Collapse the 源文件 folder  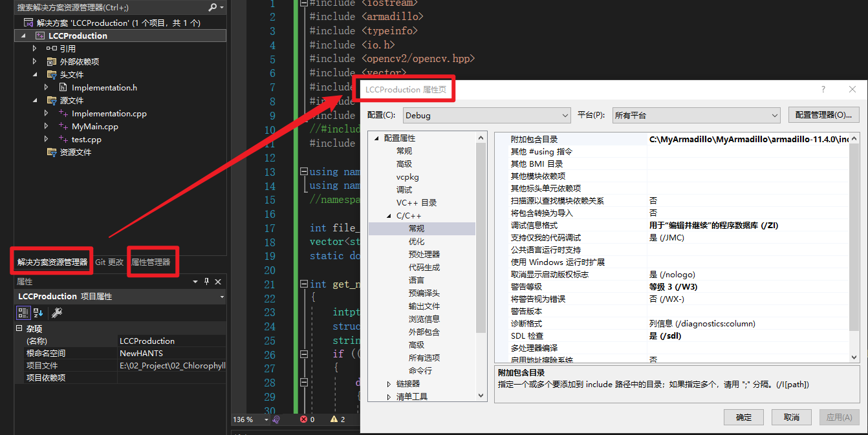pos(35,101)
